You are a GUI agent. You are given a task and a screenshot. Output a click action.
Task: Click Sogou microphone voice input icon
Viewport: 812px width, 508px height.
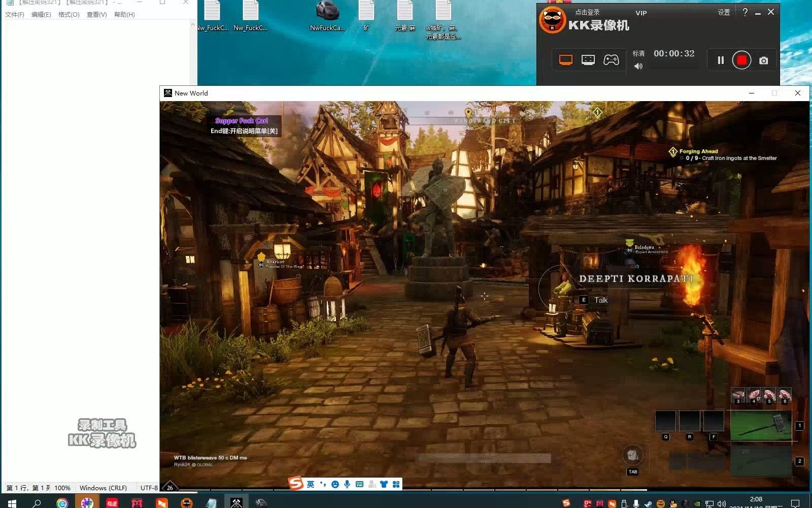coord(347,484)
